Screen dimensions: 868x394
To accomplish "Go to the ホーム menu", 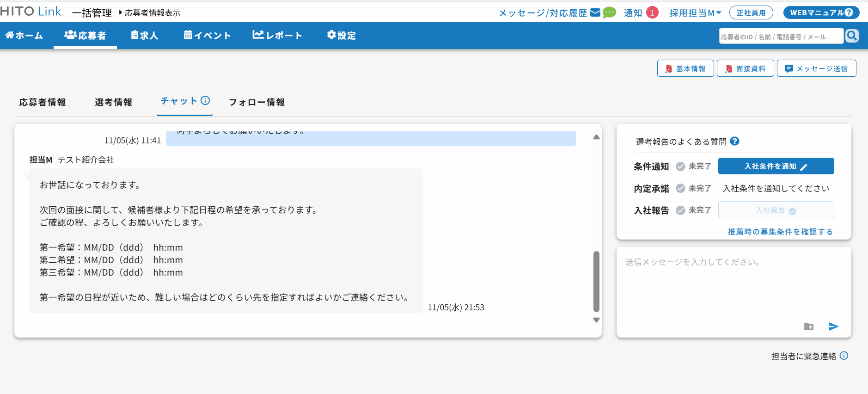I will pyautogui.click(x=24, y=36).
